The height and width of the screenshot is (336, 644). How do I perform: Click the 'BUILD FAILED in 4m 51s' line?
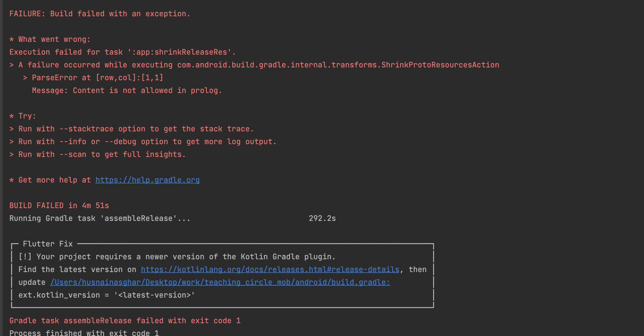[59, 206]
